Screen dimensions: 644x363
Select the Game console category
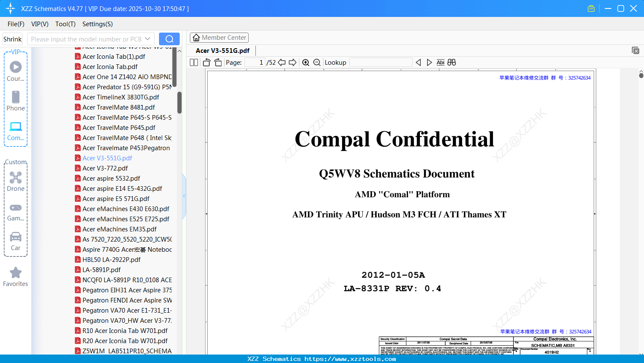[x=16, y=212]
